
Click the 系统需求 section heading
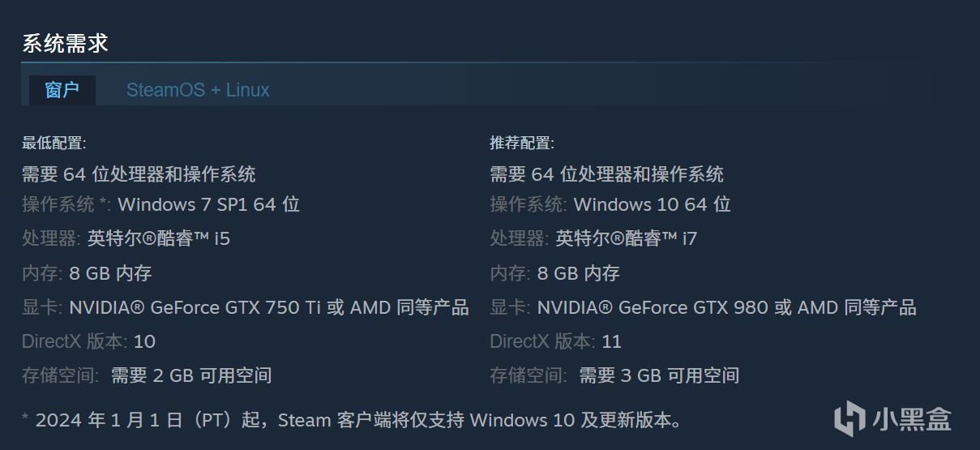click(65, 43)
